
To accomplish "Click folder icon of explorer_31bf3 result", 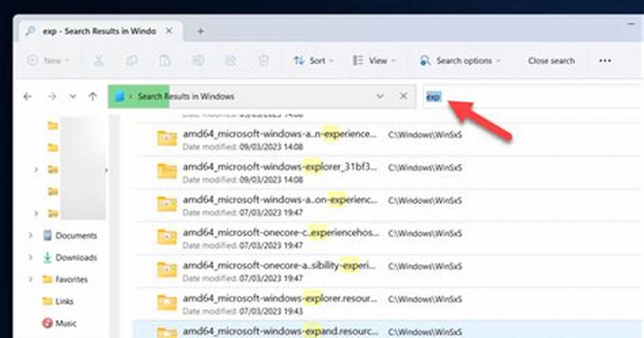I will coord(167,171).
